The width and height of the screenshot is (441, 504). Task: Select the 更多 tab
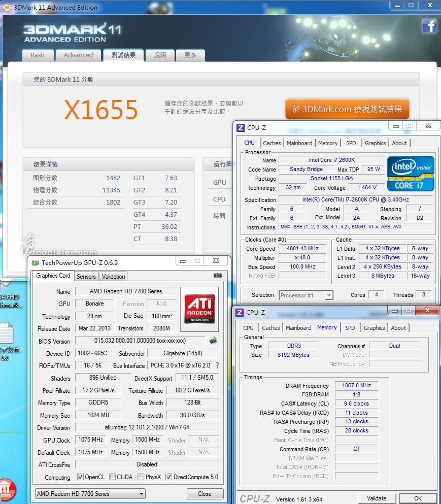tap(190, 55)
